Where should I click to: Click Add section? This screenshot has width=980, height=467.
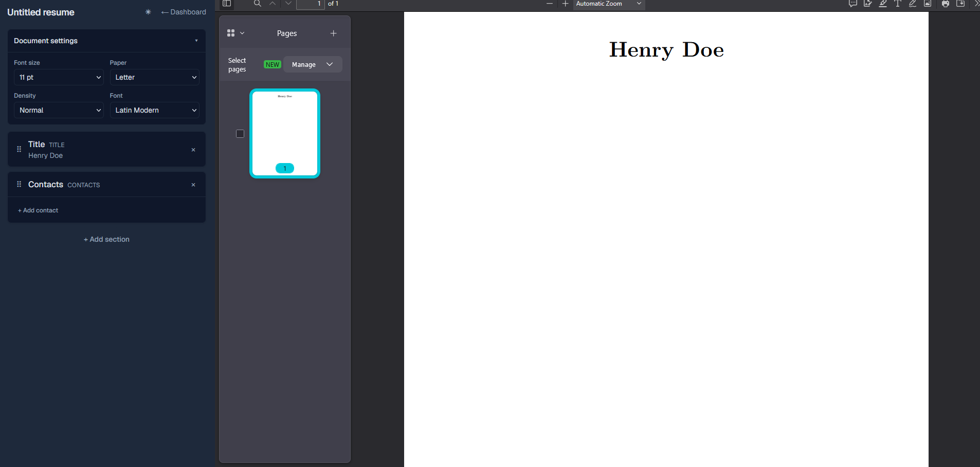pyautogui.click(x=106, y=239)
